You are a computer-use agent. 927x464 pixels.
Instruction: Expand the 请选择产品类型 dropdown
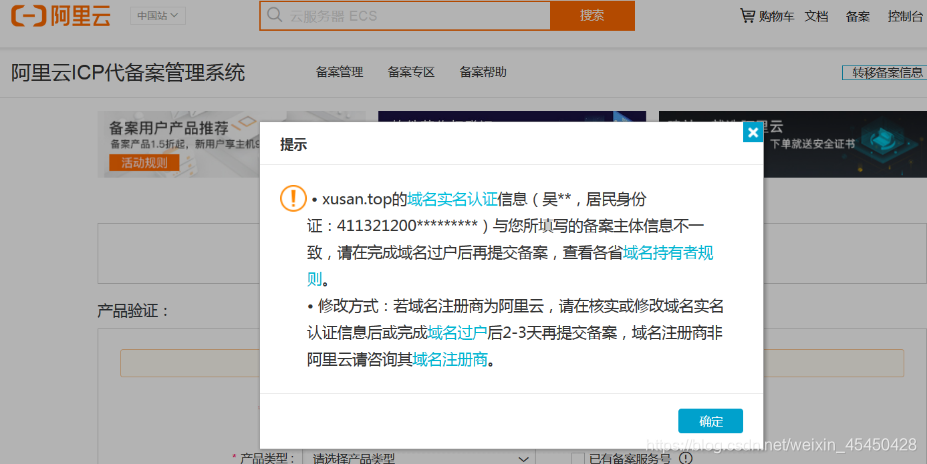(x=419, y=458)
